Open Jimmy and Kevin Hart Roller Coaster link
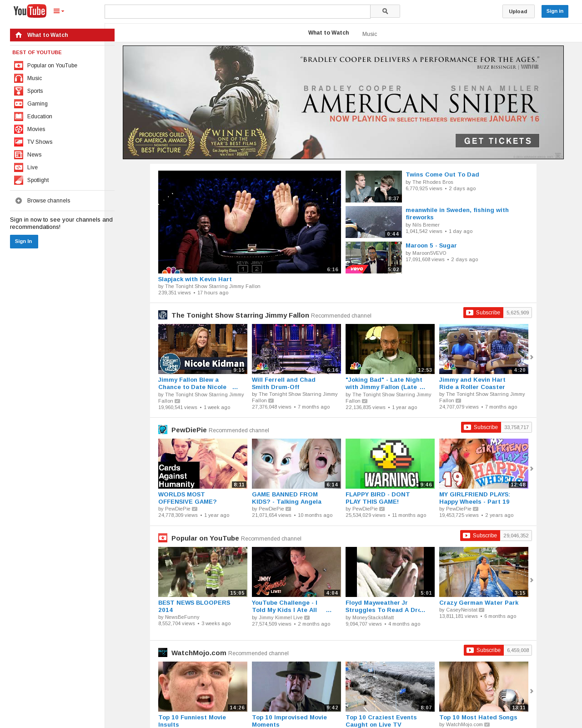 coord(472,384)
